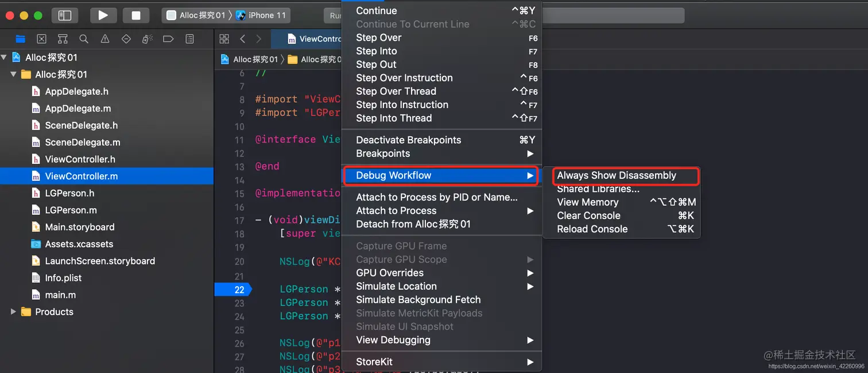This screenshot has width=868, height=373.
Task: Choose Step Over
Action: (442, 37)
